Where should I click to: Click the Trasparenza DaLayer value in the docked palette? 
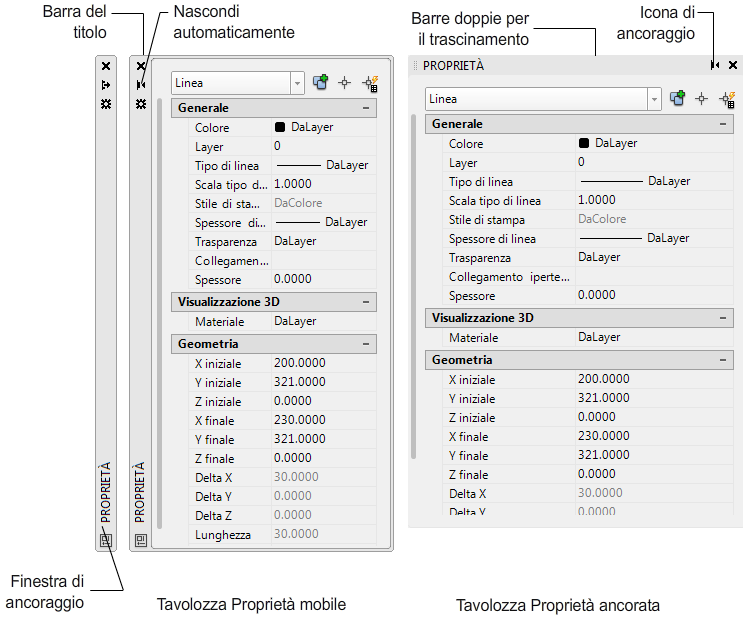(x=654, y=257)
